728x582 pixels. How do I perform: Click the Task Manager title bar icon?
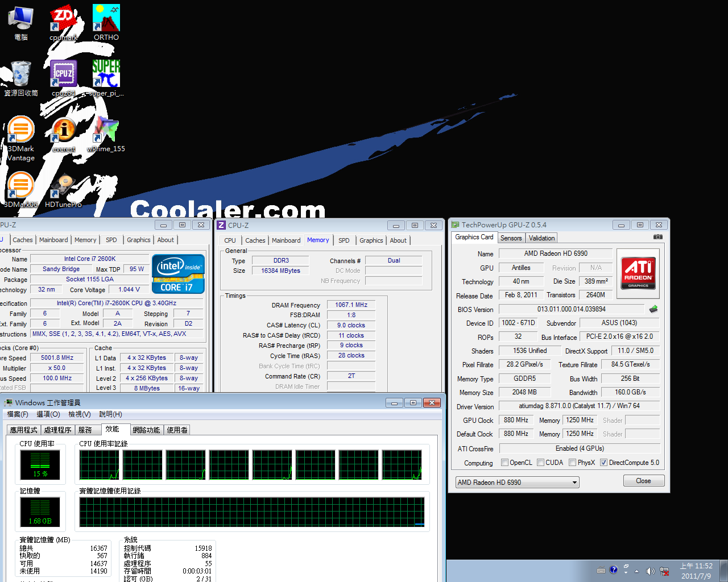tap(9, 403)
